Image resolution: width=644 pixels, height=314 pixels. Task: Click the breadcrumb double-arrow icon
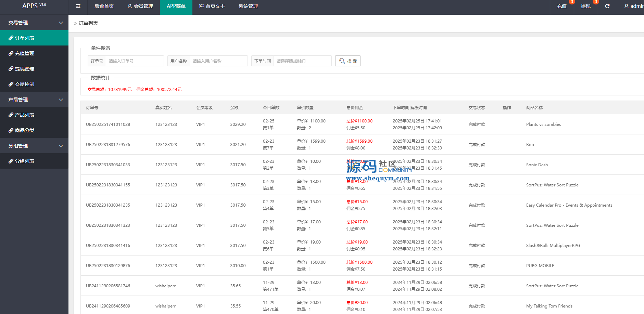(x=75, y=24)
